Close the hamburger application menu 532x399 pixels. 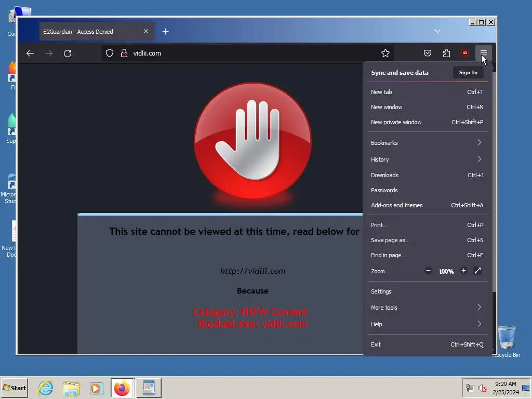click(x=484, y=53)
